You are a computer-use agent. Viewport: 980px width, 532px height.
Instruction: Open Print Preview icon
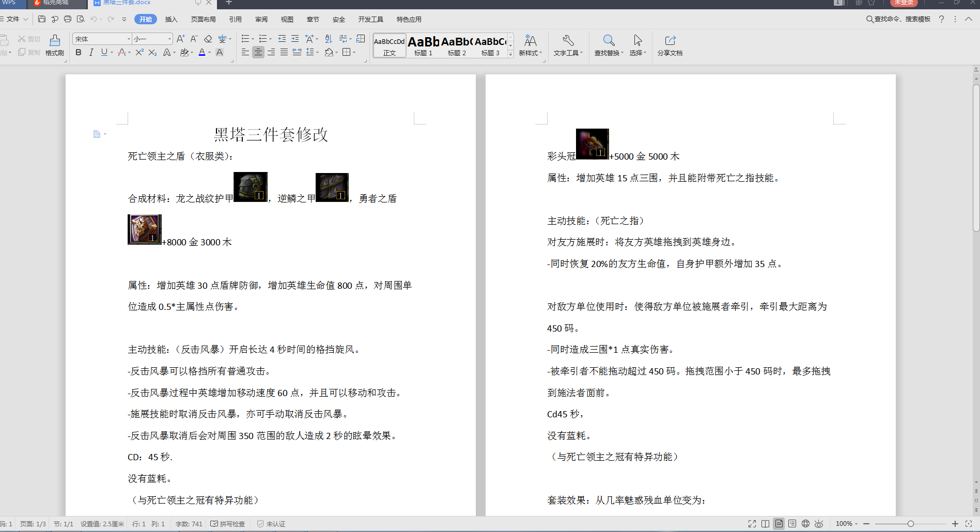[81, 19]
